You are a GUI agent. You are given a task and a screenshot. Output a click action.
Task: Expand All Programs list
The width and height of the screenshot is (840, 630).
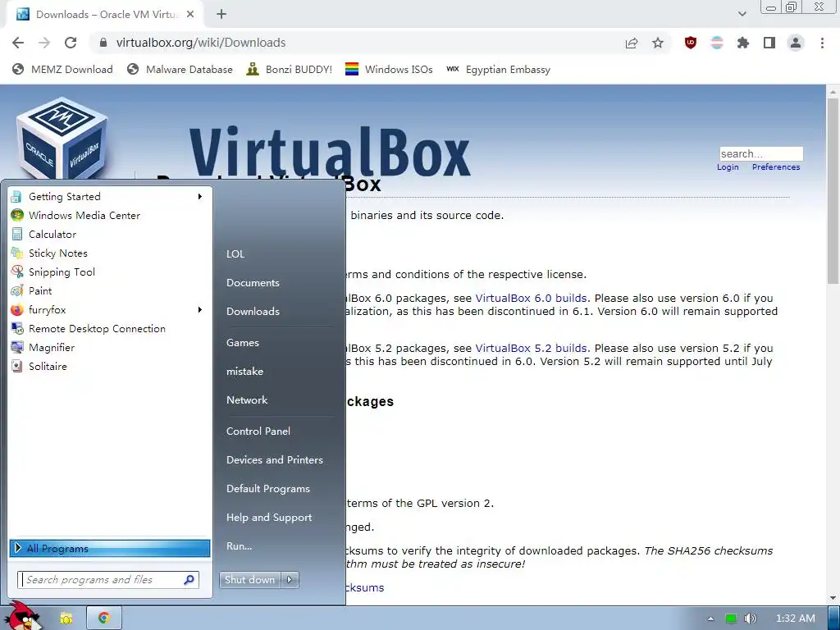(110, 548)
